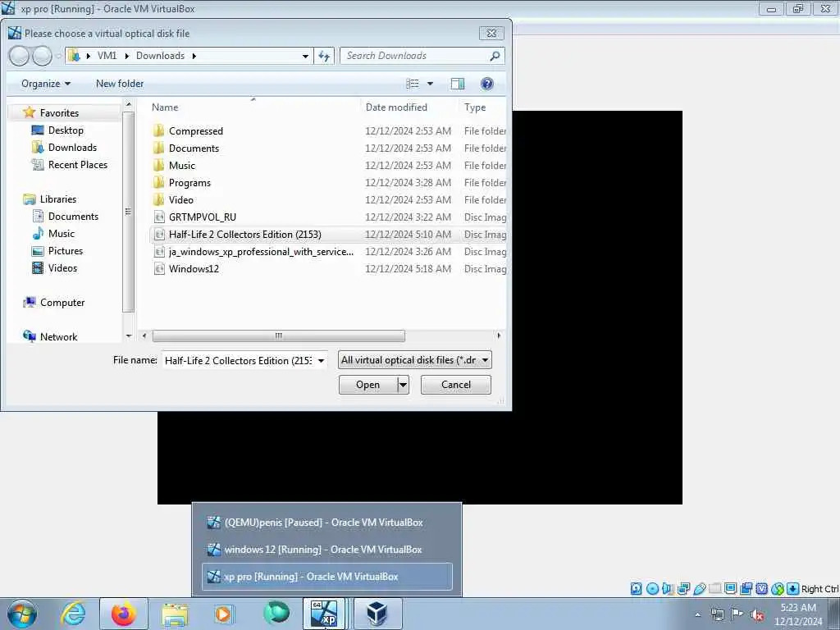Click the network tray icon
840x630 pixels.
tap(717, 615)
